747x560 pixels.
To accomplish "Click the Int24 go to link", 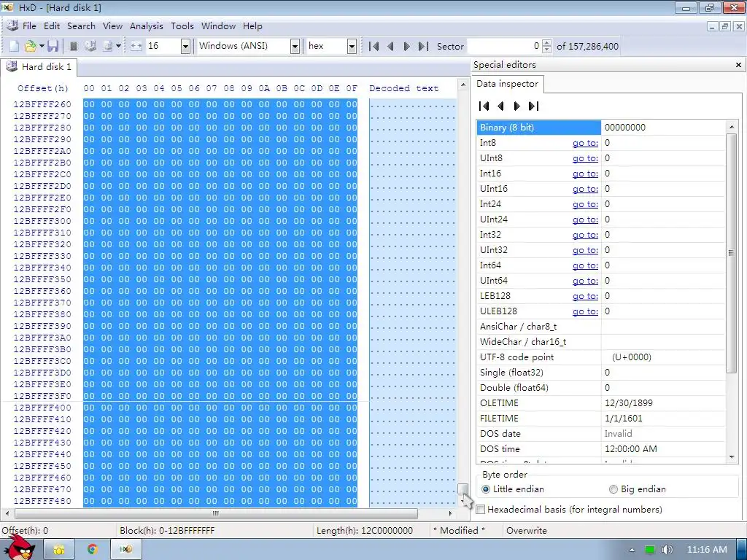I will click(585, 204).
